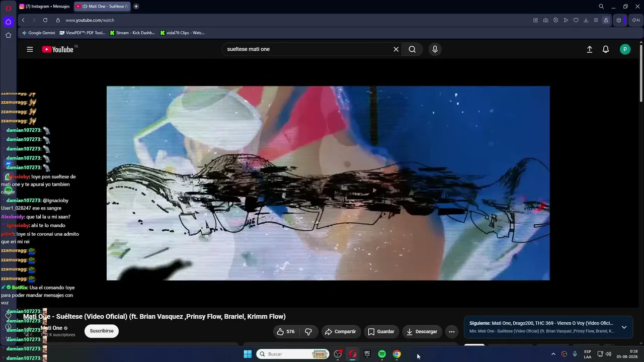The image size is (644, 362).
Task: Open Opera easy setup sliders icon
Action: pos(596,20)
